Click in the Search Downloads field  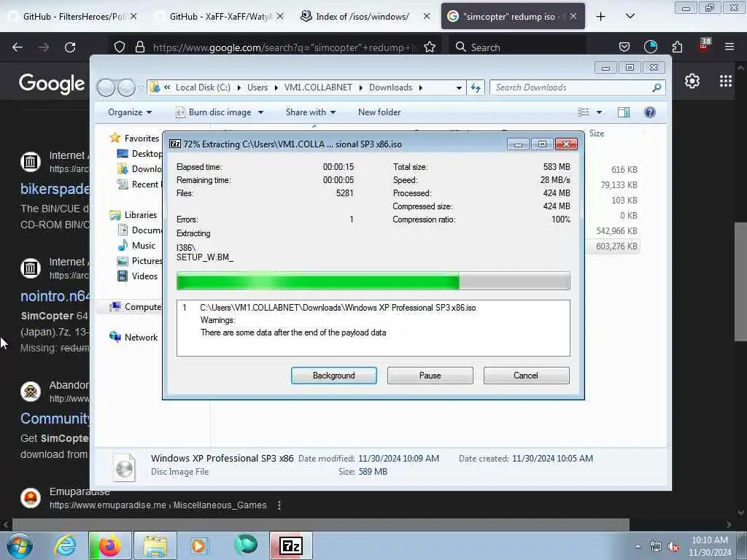572,87
